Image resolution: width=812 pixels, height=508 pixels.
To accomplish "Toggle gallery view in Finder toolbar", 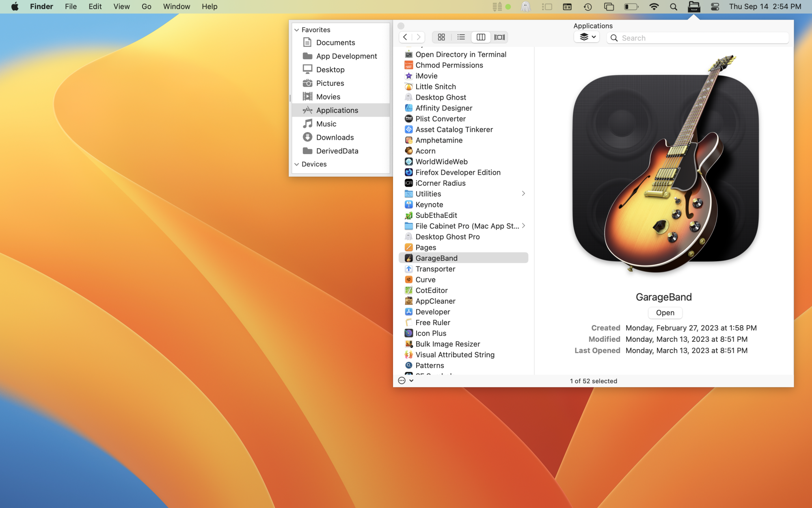I will 499,37.
